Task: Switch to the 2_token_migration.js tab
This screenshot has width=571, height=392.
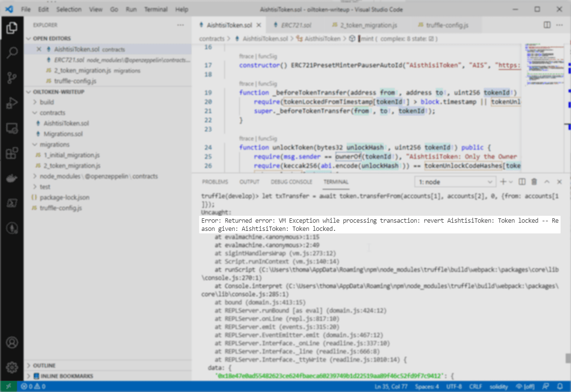Action: pyautogui.click(x=368, y=25)
